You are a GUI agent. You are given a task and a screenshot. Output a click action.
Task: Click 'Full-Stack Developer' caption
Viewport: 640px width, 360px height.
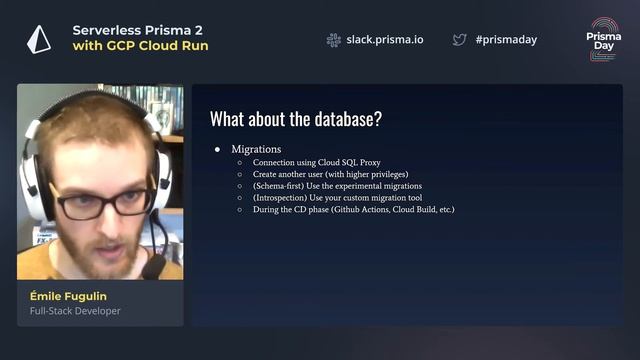point(75,311)
